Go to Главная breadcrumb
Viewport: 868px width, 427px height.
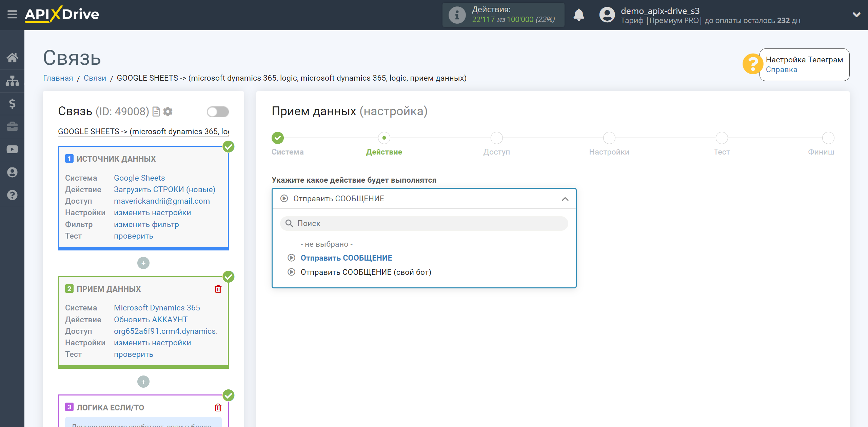coord(58,78)
